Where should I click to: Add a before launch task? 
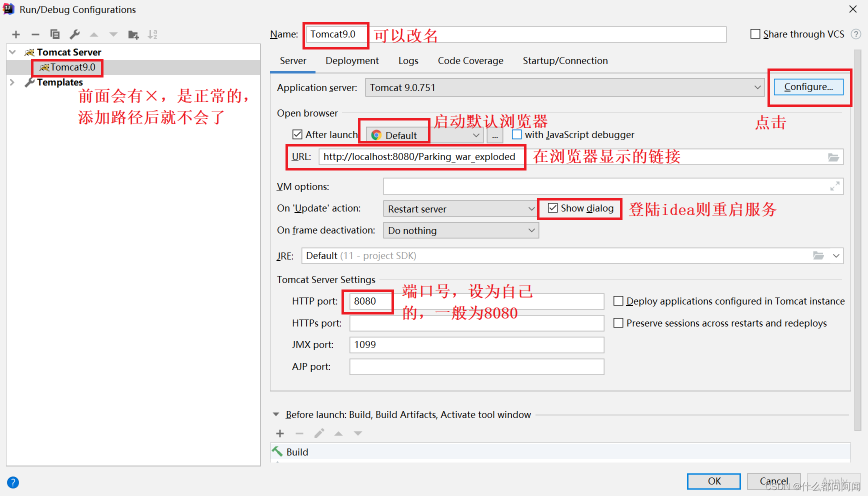(280, 433)
